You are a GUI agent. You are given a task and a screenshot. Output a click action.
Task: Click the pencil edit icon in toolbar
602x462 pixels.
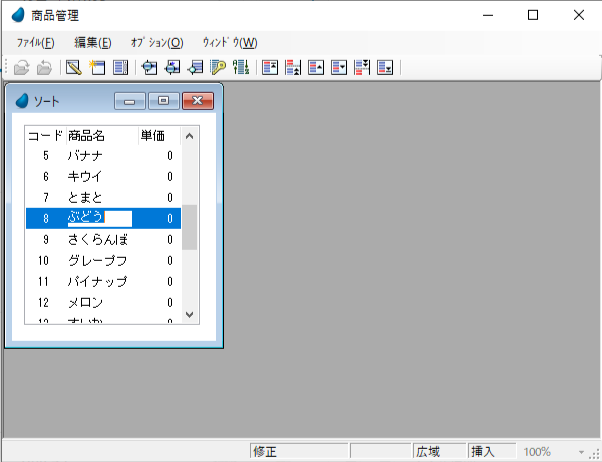73,68
